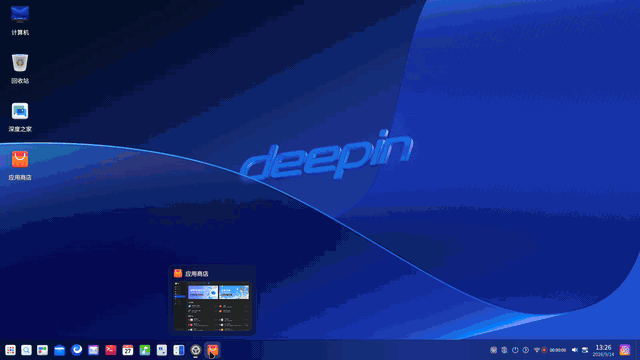
Task: Click the round tray icon right of power
Action: coord(526,350)
